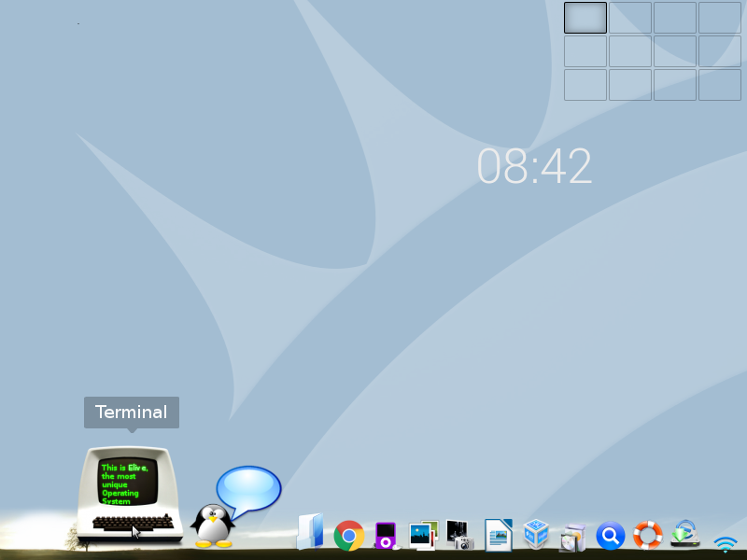Open the file manager folder icon
This screenshot has height=560, width=747.
tap(310, 533)
